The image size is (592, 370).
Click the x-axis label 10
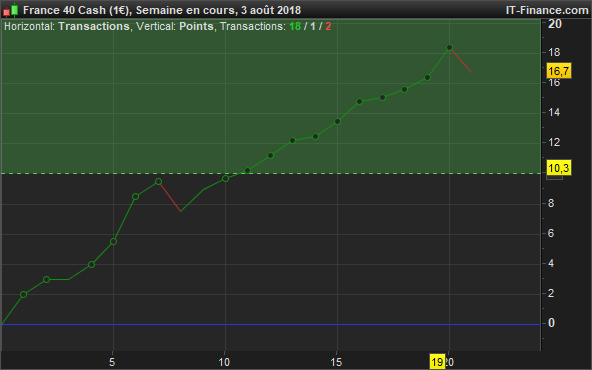coord(224,362)
